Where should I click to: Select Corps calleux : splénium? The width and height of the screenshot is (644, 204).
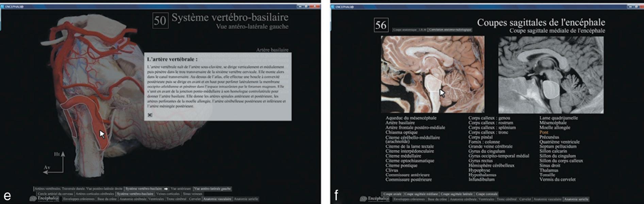click(x=492, y=128)
